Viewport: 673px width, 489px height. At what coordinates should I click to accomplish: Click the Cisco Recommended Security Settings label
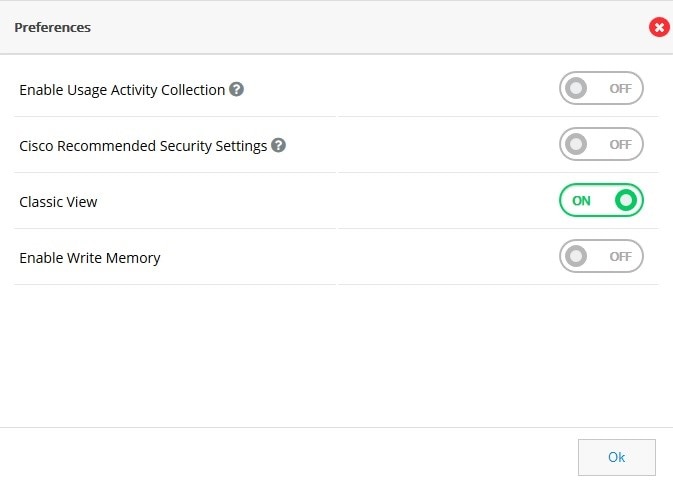[x=143, y=146]
